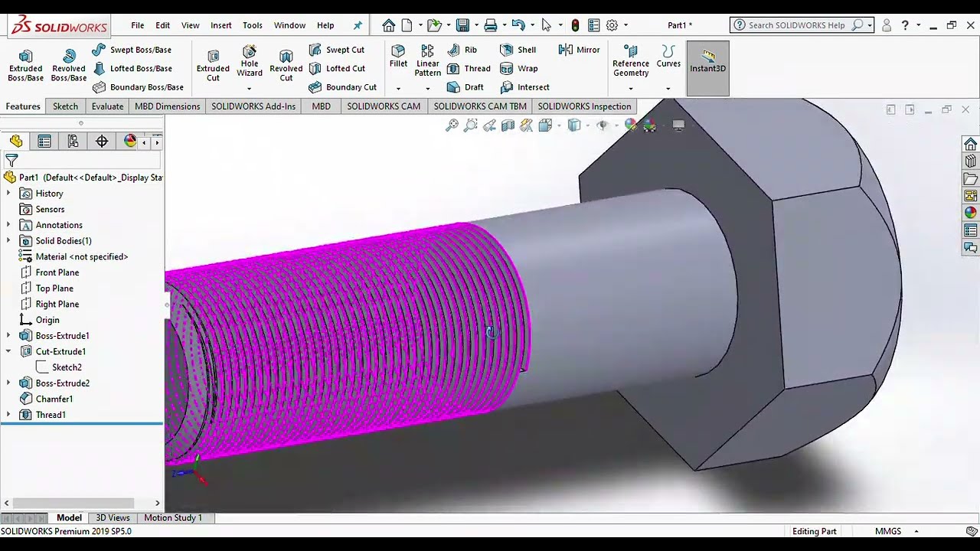The height and width of the screenshot is (551, 980).
Task: Open Reference Geometry tool
Action: tap(631, 61)
